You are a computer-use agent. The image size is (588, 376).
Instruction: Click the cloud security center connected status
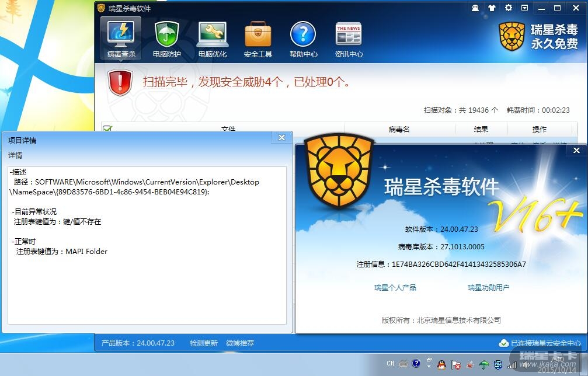click(x=540, y=343)
